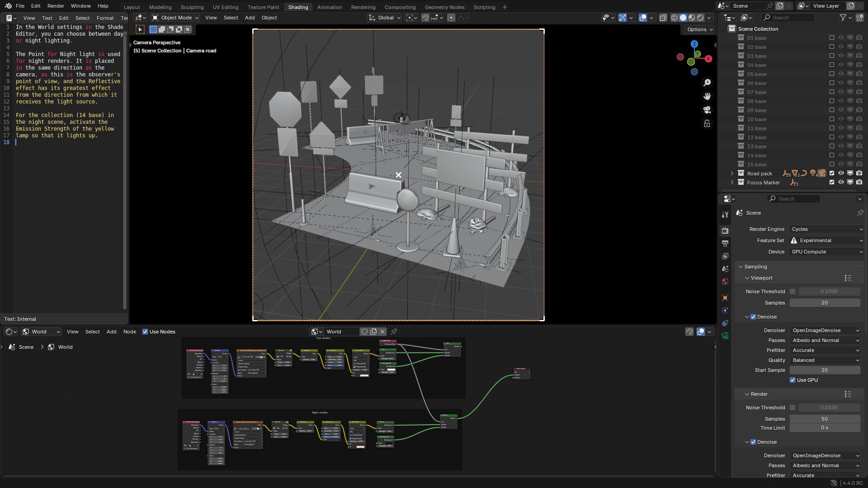The image size is (868, 488).
Task: Enable the Viewport Noise Threshold checkbox
Action: point(793,291)
